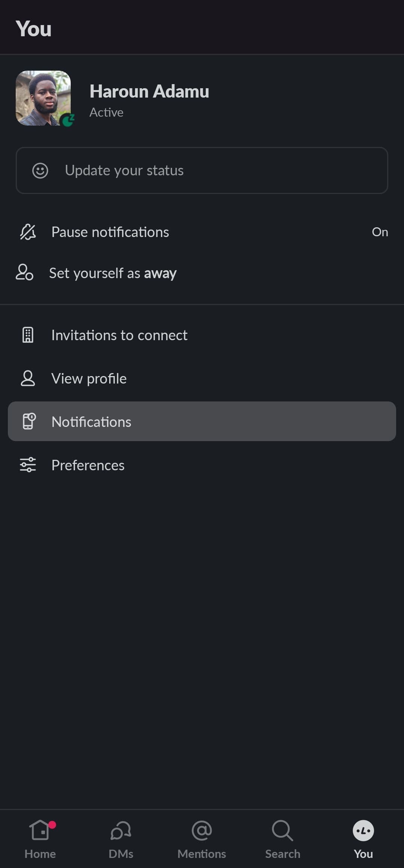
Task: Tap the crossed-out bell pause icon
Action: [28, 232]
